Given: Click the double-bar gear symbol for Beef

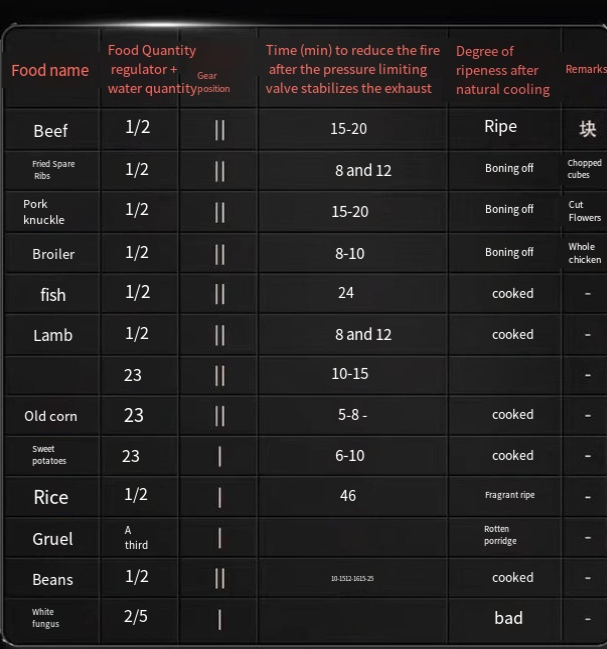Looking at the screenshot, I should coord(220,131).
